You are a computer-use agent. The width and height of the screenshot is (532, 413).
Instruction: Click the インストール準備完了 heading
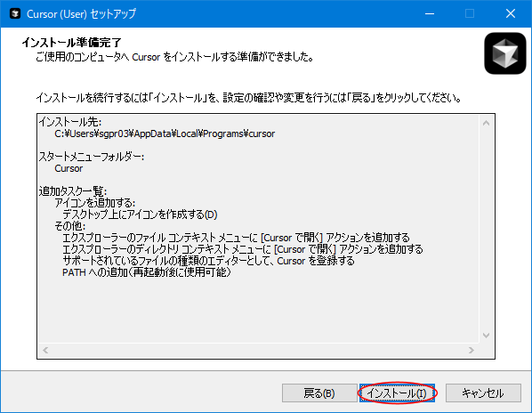(x=71, y=43)
